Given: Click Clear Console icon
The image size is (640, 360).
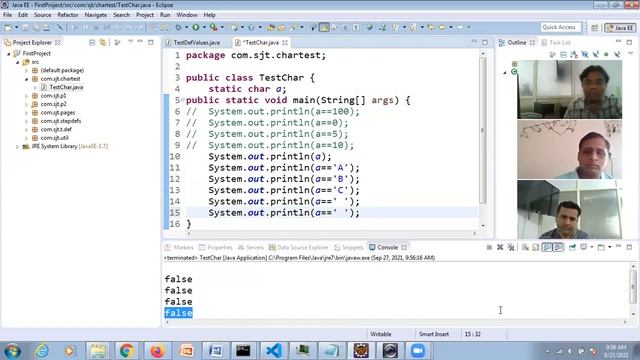Looking at the screenshot, I should [x=525, y=247].
